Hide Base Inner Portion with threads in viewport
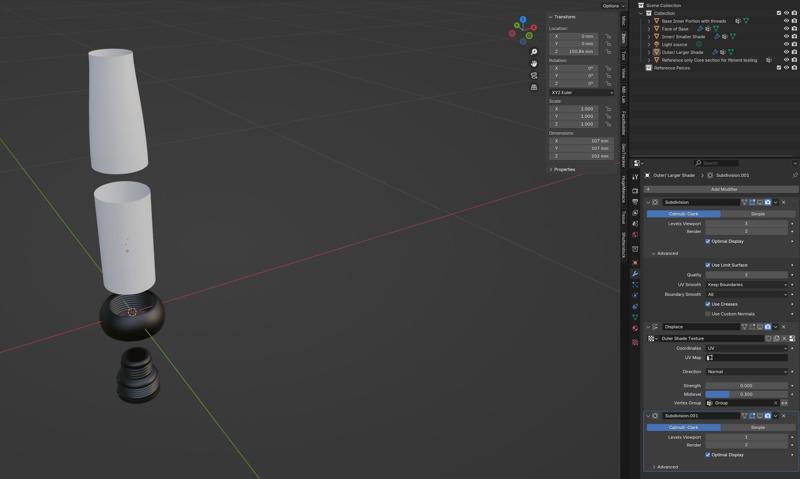 tap(786, 21)
